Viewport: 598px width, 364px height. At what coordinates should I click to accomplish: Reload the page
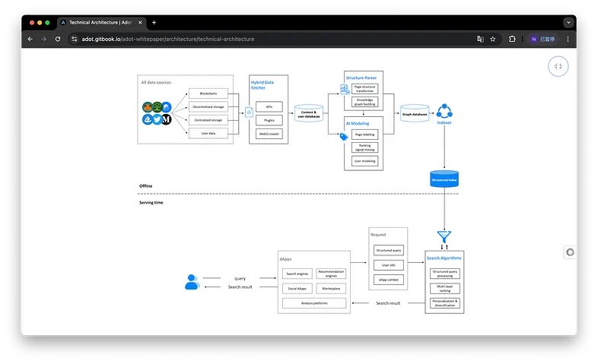point(58,39)
